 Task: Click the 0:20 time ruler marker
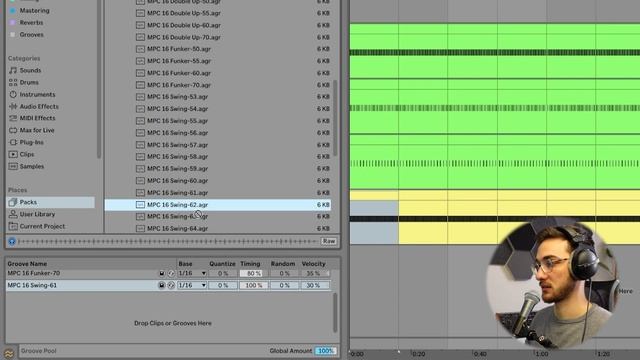tap(418, 354)
